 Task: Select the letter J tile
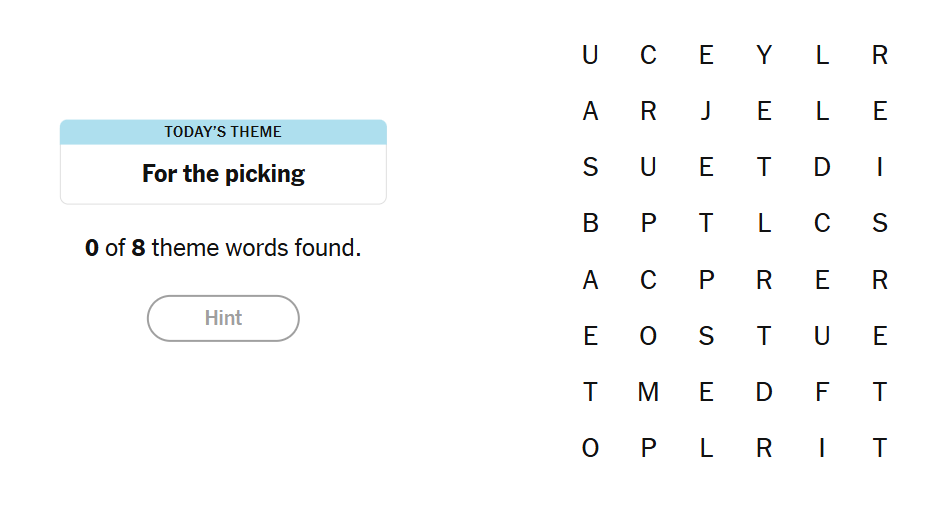coord(706,112)
